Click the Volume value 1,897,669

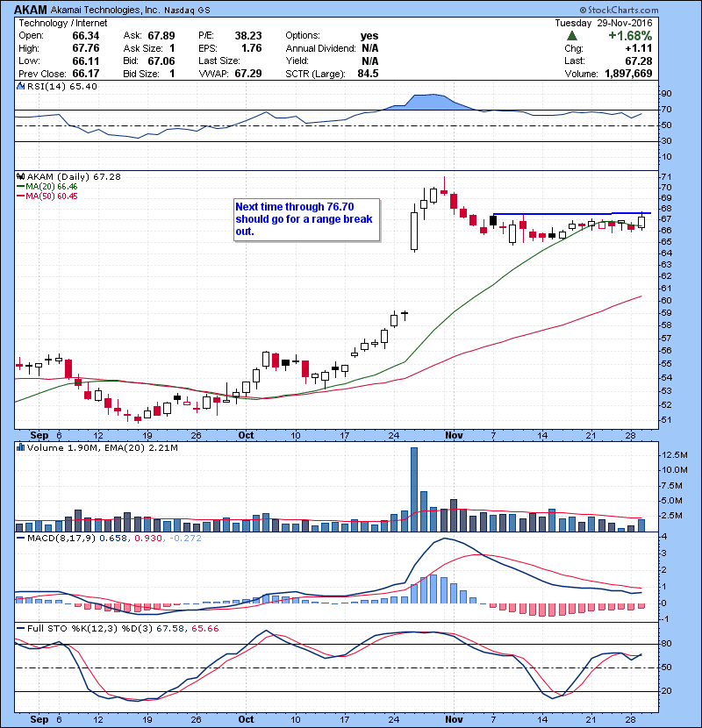click(628, 74)
